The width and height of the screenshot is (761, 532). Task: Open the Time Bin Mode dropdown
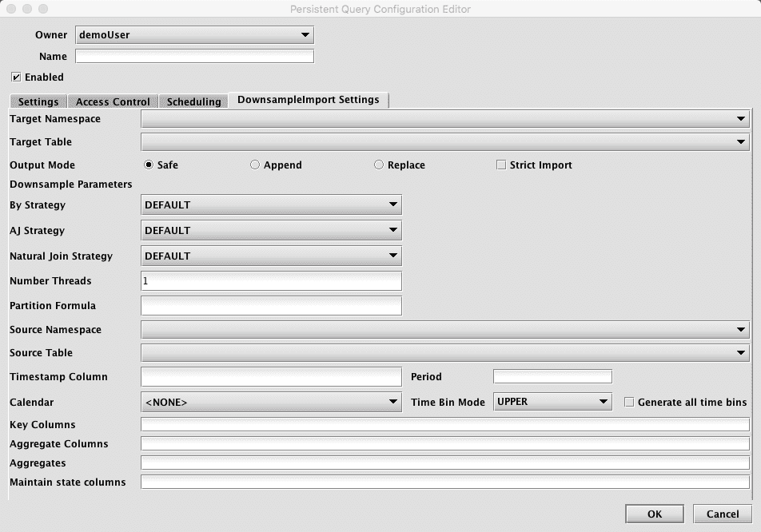(x=552, y=402)
